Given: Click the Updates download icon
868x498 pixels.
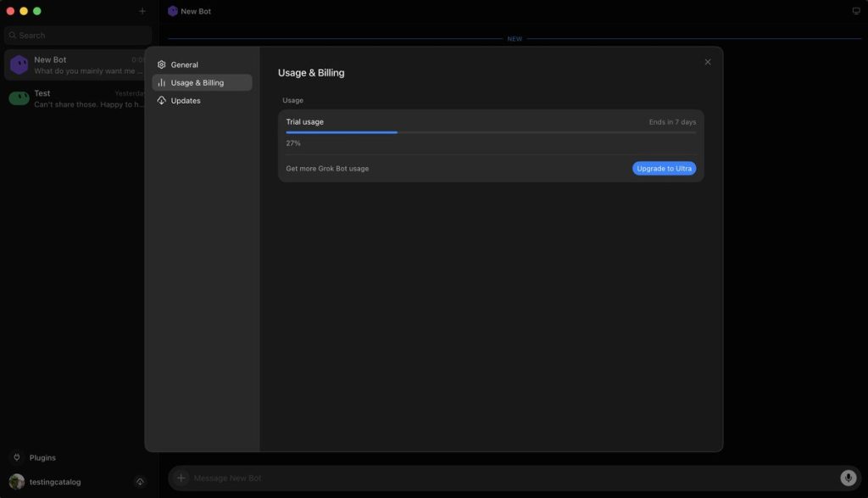Looking at the screenshot, I should coord(162,101).
